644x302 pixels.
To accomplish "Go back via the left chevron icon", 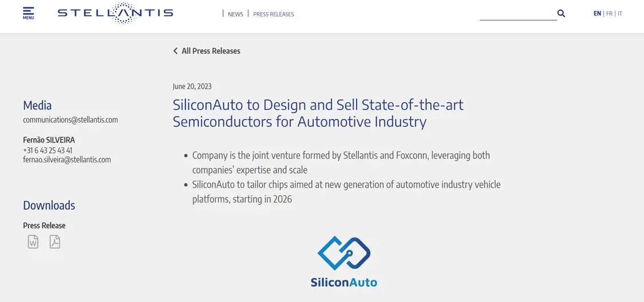I will click(175, 51).
